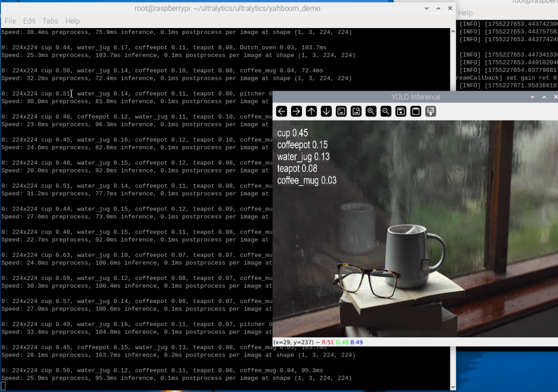Click 'cup 0.63' in the terminal output
558x392 pixels.
[56, 255]
